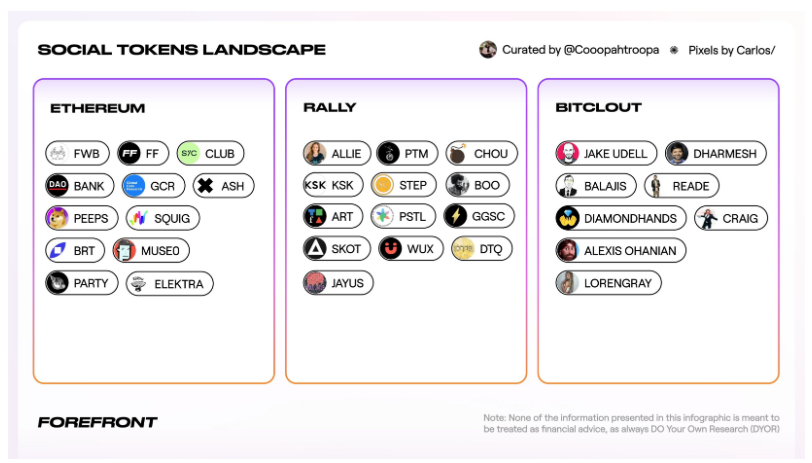
Task: Click the DIAMONDHANDS icon
Action: [x=568, y=218]
